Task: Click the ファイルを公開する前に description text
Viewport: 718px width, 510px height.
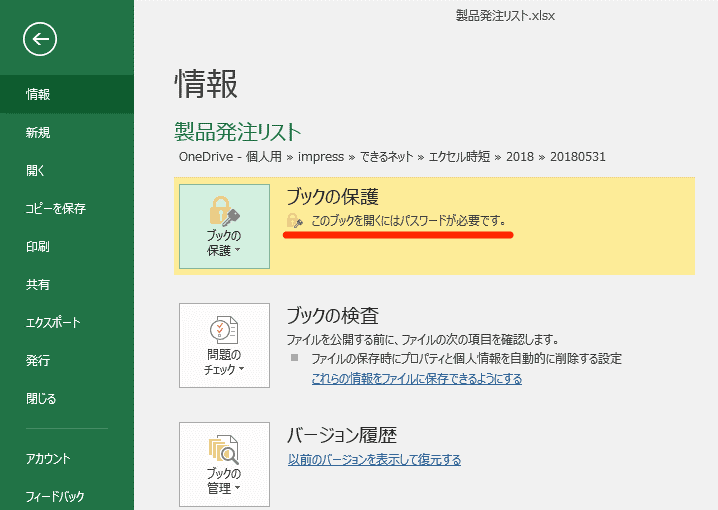Action: tap(423, 340)
